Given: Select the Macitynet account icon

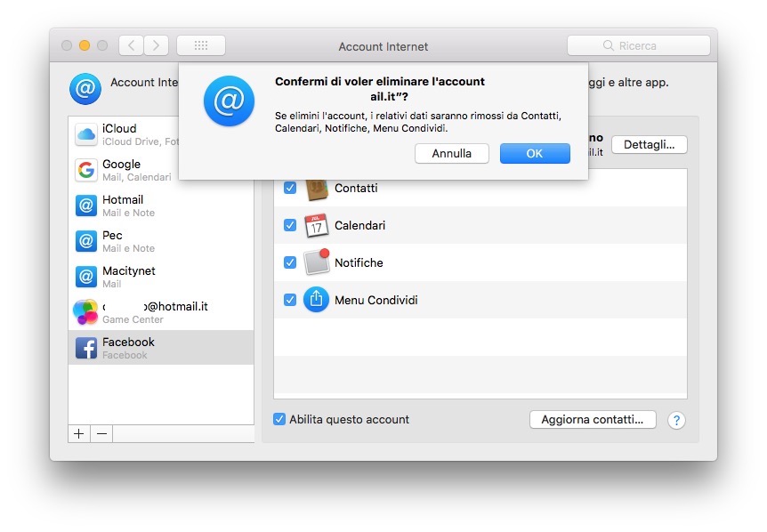Looking at the screenshot, I should click(86, 278).
